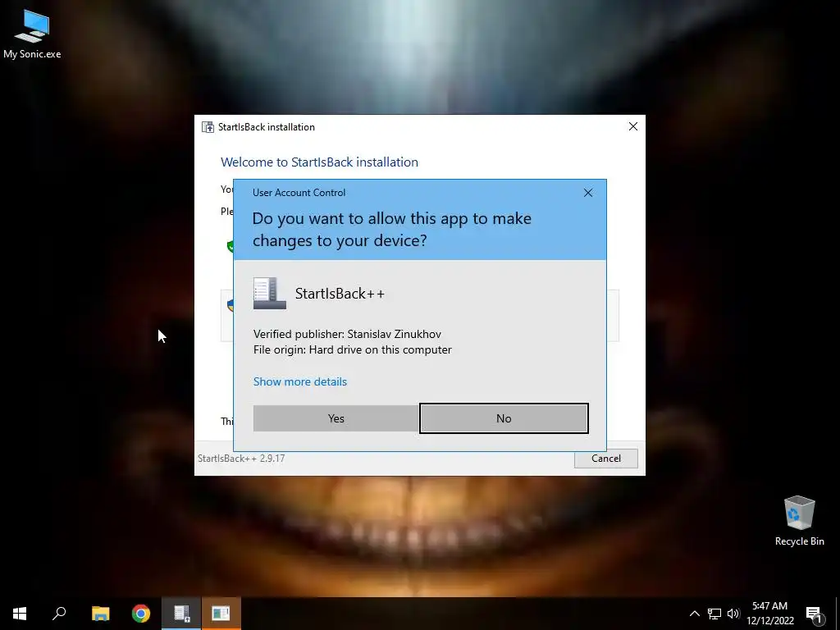Click No in the User Account Control prompt
The width and height of the screenshot is (840, 630).
504,418
